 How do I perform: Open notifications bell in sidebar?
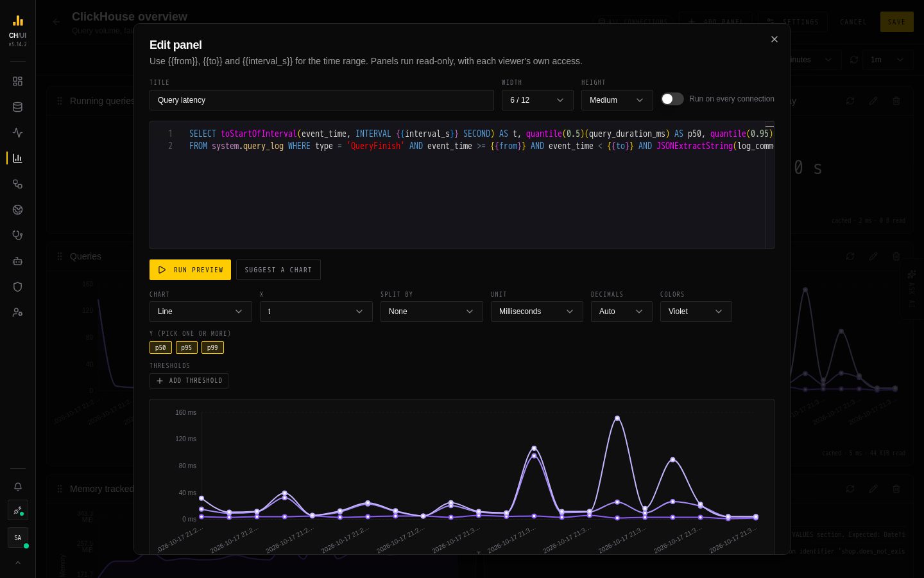pyautogui.click(x=17, y=487)
